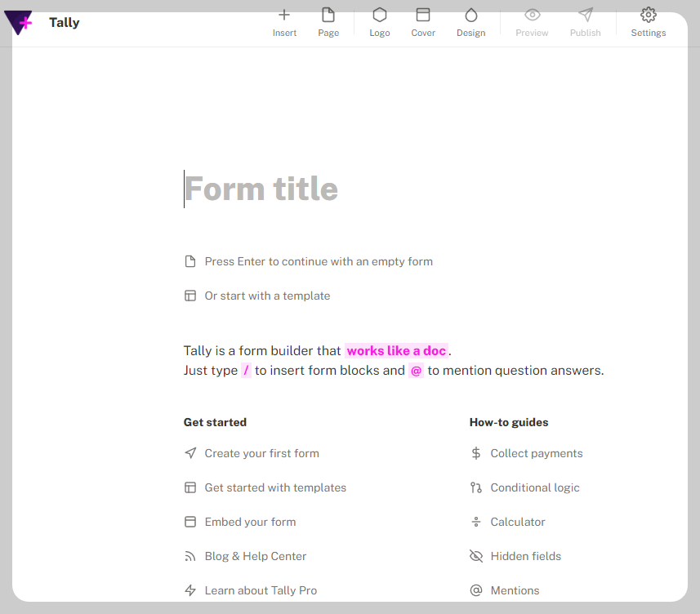Preview the form
Screen dimensions: 700x614
click(x=532, y=22)
